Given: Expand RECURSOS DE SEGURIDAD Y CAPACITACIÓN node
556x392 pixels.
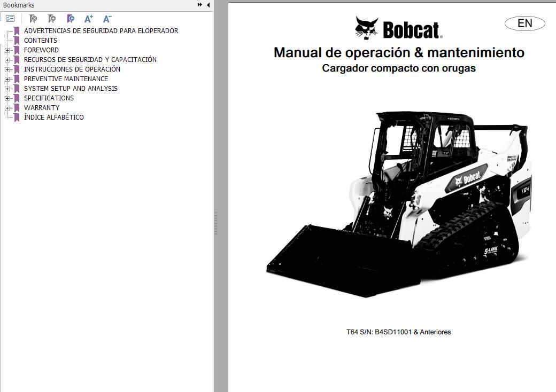Looking at the screenshot, I should click(7, 60).
